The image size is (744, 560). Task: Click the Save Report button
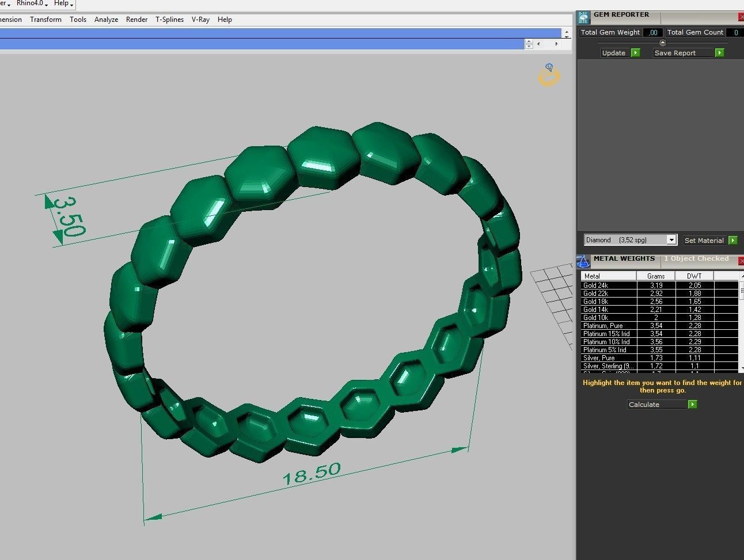click(684, 53)
